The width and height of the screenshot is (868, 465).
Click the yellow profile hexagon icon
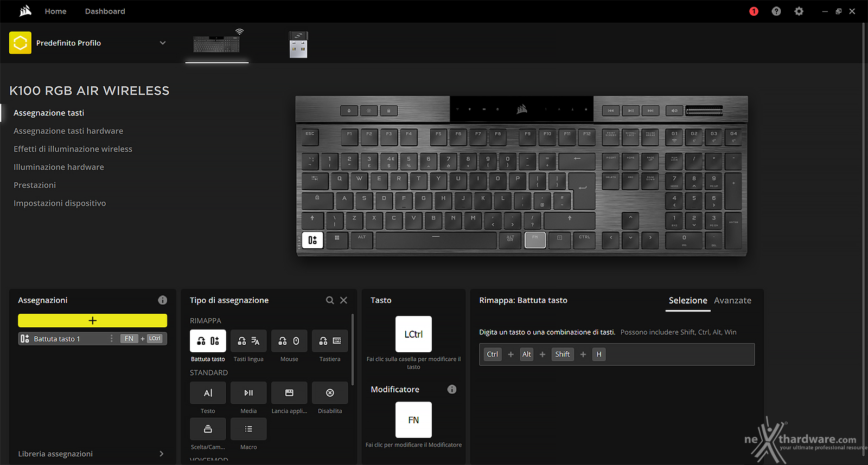(x=20, y=43)
